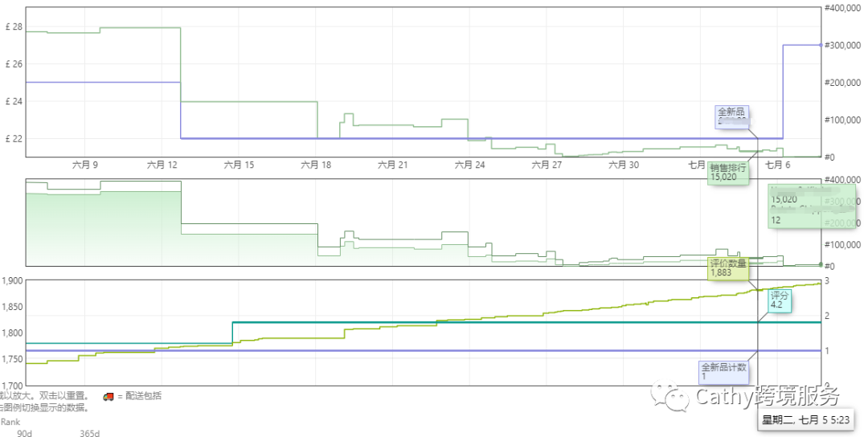
Task: Click the 六月 24 date label
Action: [x=469, y=165]
